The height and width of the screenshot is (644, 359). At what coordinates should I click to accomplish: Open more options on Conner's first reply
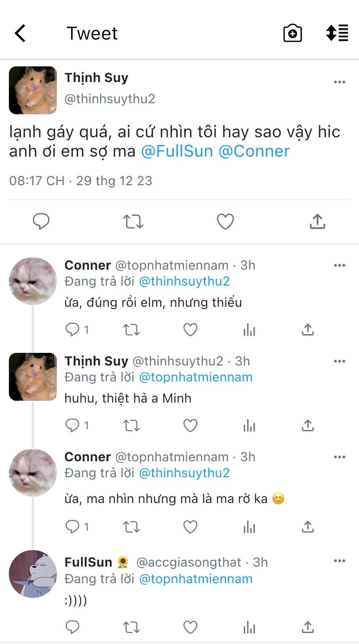tap(340, 265)
